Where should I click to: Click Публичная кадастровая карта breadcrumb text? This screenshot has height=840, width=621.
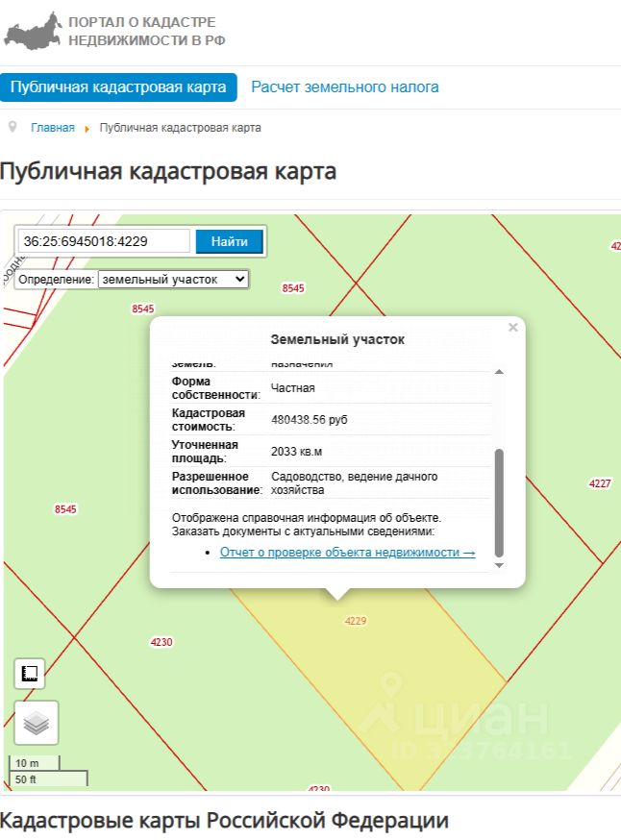point(180,128)
